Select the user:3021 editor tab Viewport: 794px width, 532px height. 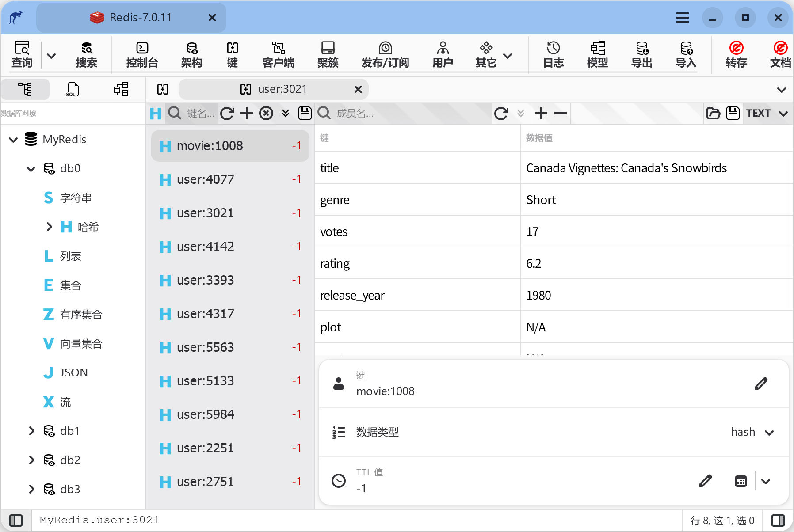point(274,89)
